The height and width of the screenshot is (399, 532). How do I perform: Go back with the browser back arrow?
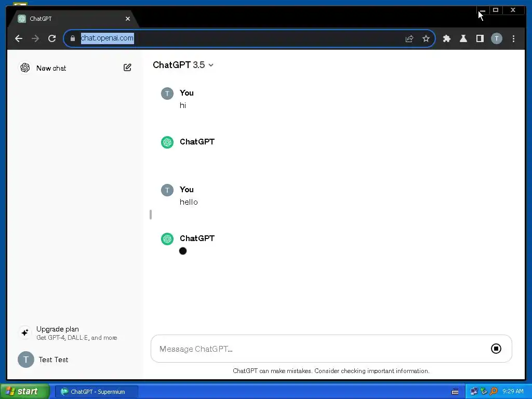tap(19, 38)
